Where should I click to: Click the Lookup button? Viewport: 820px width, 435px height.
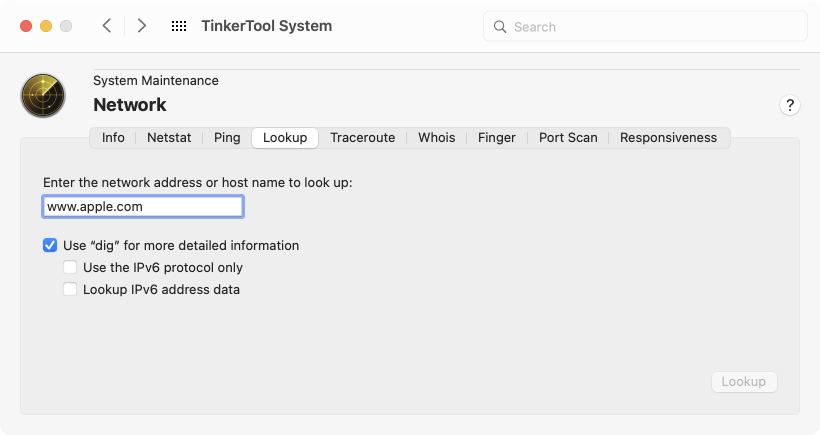coord(744,382)
